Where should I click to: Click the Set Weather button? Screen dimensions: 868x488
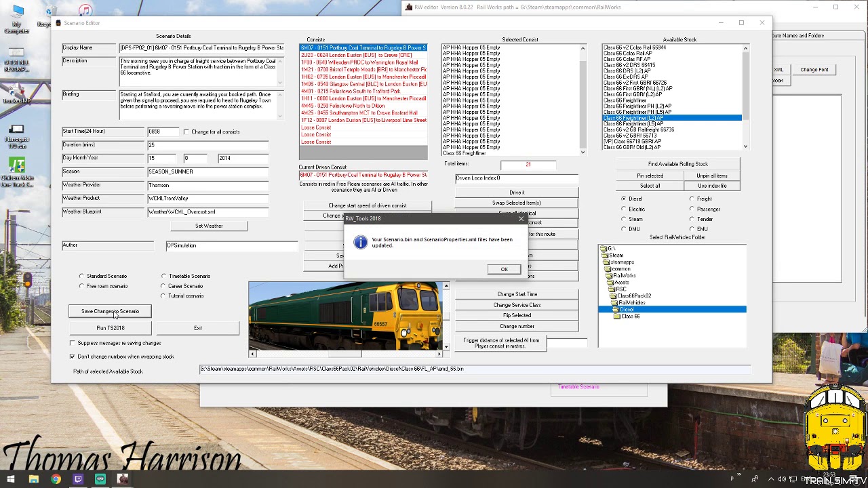point(209,226)
